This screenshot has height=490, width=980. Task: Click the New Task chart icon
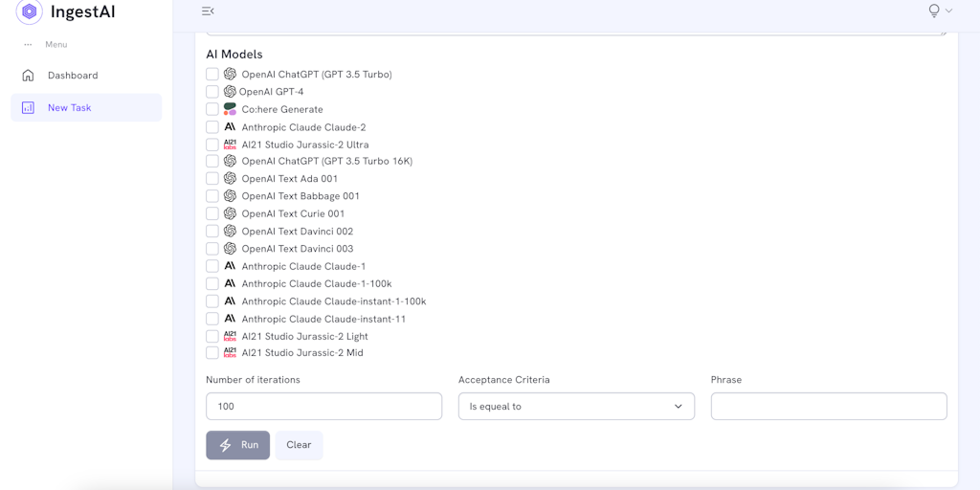click(x=28, y=108)
